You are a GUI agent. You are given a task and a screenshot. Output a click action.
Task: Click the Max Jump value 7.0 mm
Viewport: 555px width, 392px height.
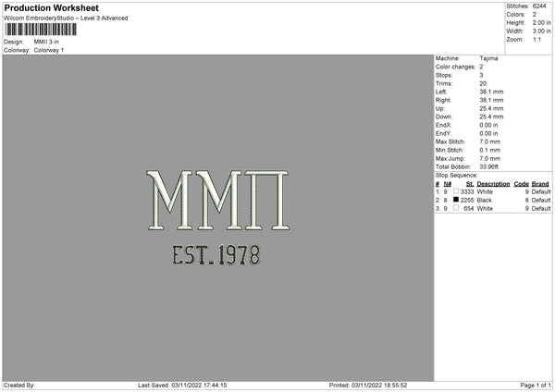click(x=490, y=159)
